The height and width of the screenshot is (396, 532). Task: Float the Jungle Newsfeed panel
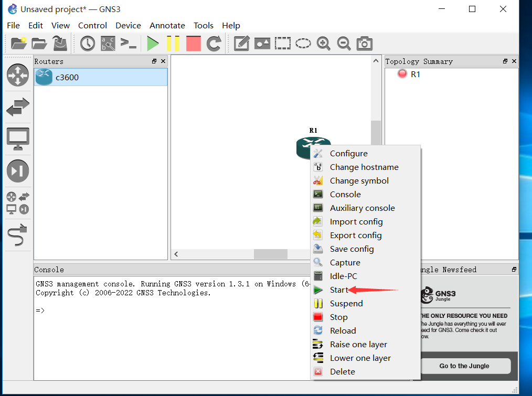pyautogui.click(x=514, y=270)
